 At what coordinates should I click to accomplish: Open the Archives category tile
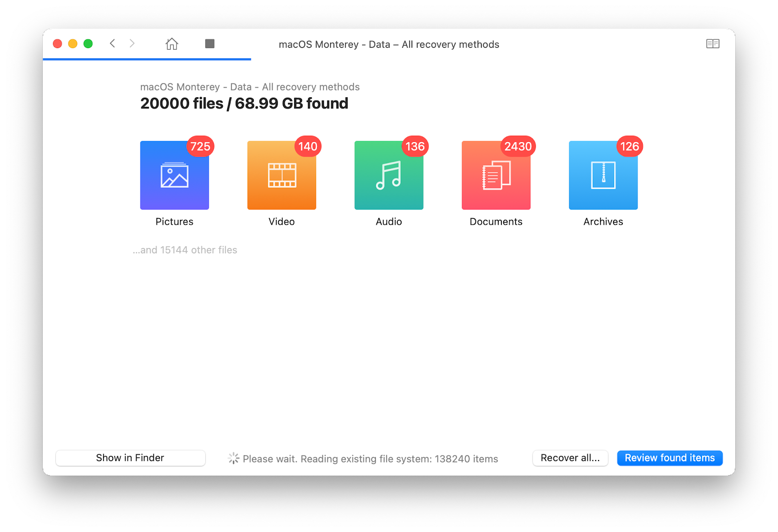coord(603,175)
